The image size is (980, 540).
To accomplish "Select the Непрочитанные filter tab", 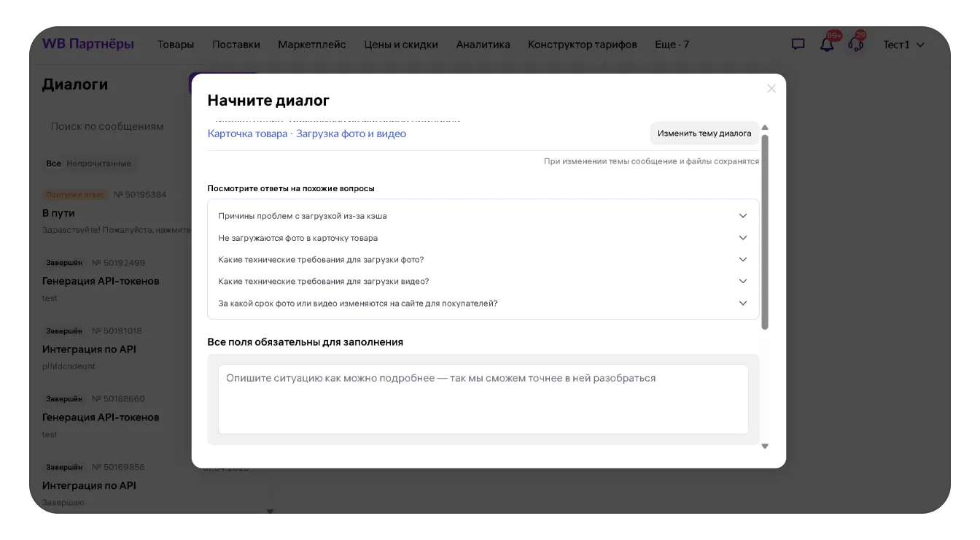I will point(99,163).
